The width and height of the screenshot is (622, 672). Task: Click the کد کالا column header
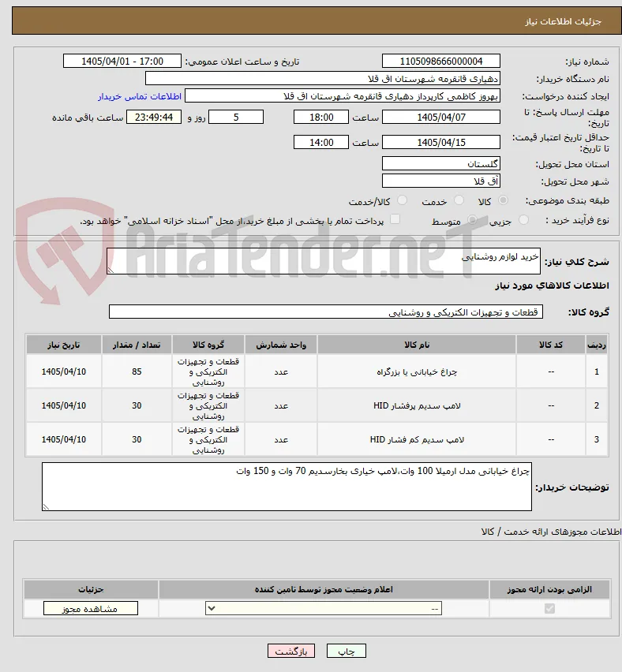[551, 345]
